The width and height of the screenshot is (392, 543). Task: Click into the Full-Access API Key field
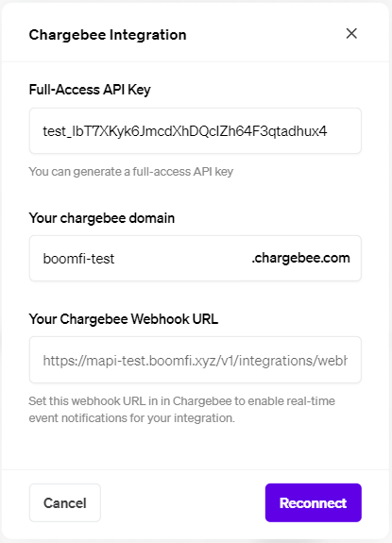196,130
